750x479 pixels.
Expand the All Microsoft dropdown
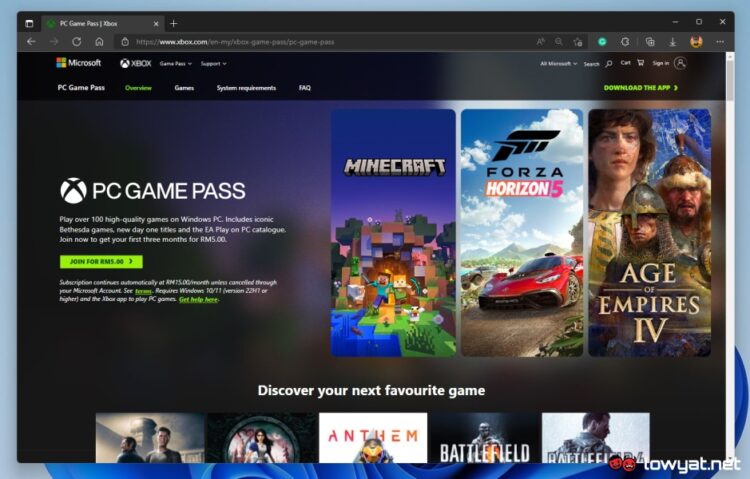click(558, 64)
